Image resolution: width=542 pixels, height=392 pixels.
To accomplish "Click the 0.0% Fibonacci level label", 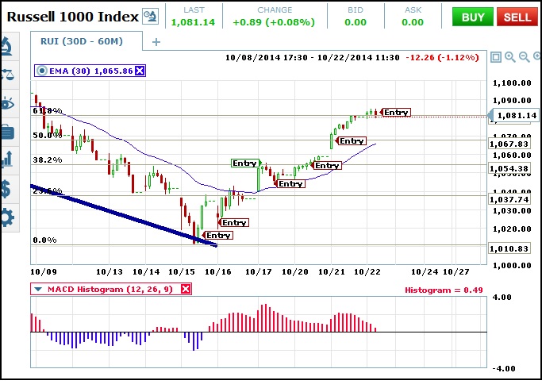I will (44, 240).
